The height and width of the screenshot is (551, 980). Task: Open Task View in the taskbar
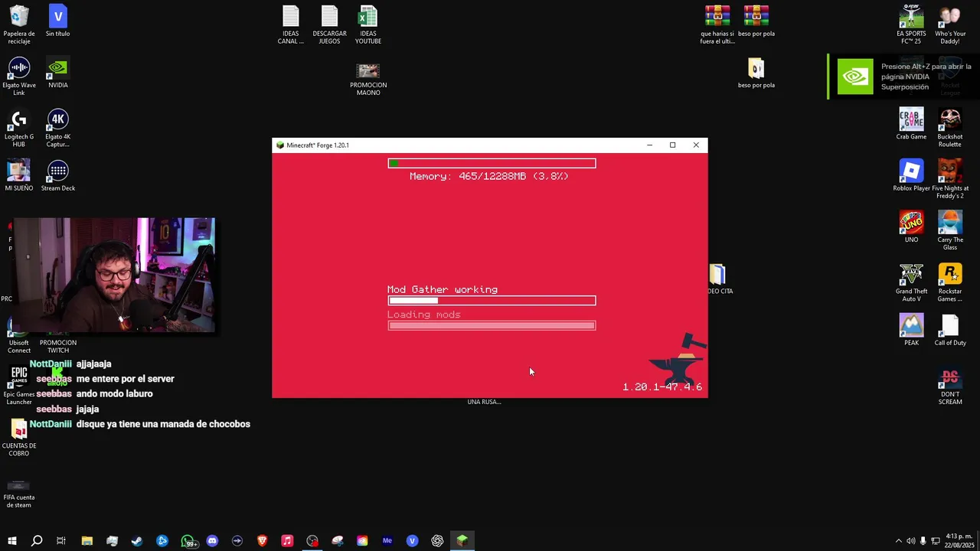pos(61,541)
